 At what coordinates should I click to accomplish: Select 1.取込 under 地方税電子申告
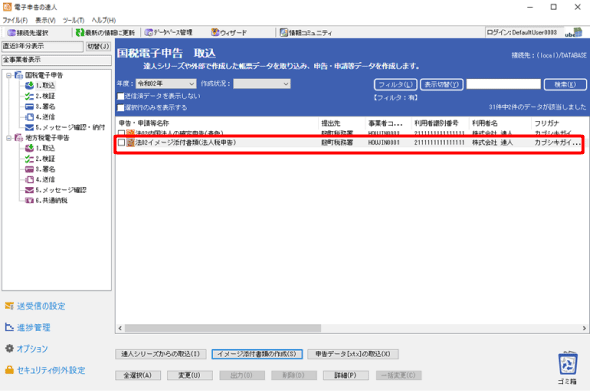[x=40, y=148]
